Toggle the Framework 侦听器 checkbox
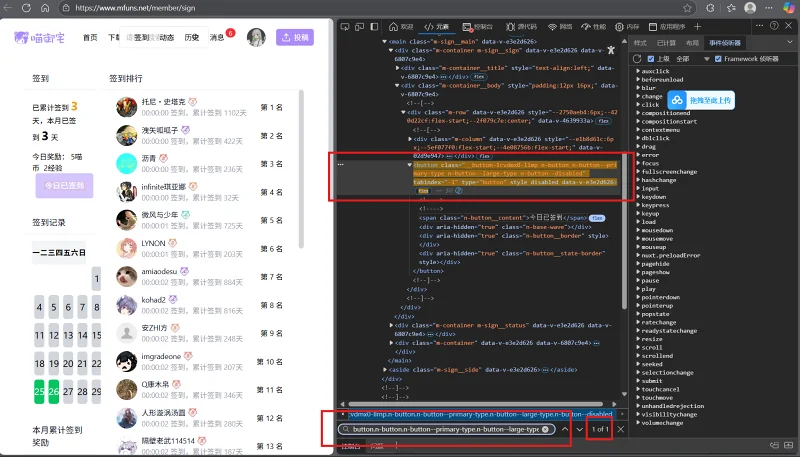Viewport: 800px width, 457px height. click(x=718, y=59)
